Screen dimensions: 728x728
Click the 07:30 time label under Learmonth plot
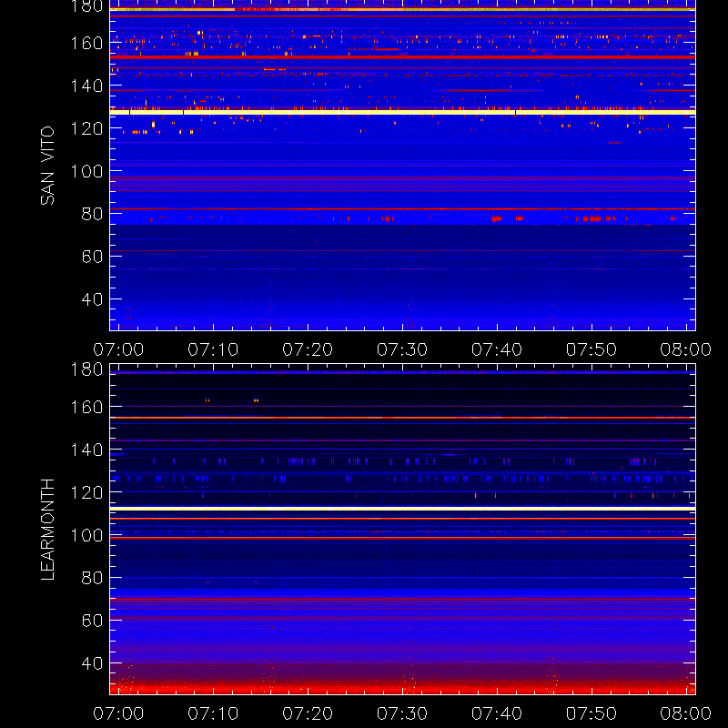click(402, 713)
